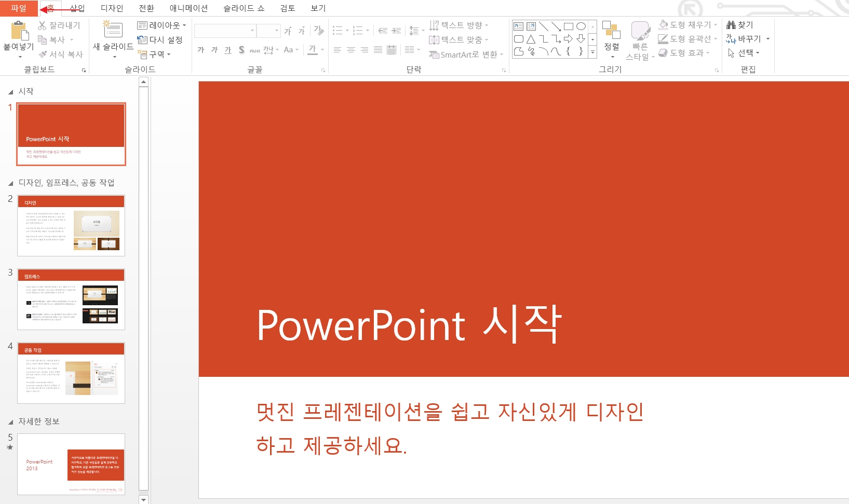Screen dimensions: 849x504
Task: Toggle italic formatting
Action: 214,50
